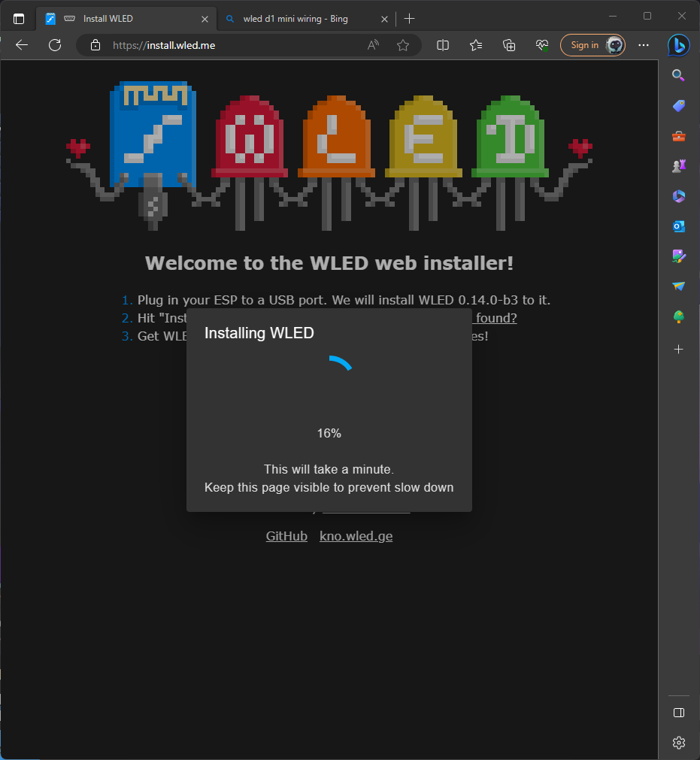Open the Tools toolbox in the sidebar
Screen dimensions: 700x760
pyautogui.click(x=678, y=136)
